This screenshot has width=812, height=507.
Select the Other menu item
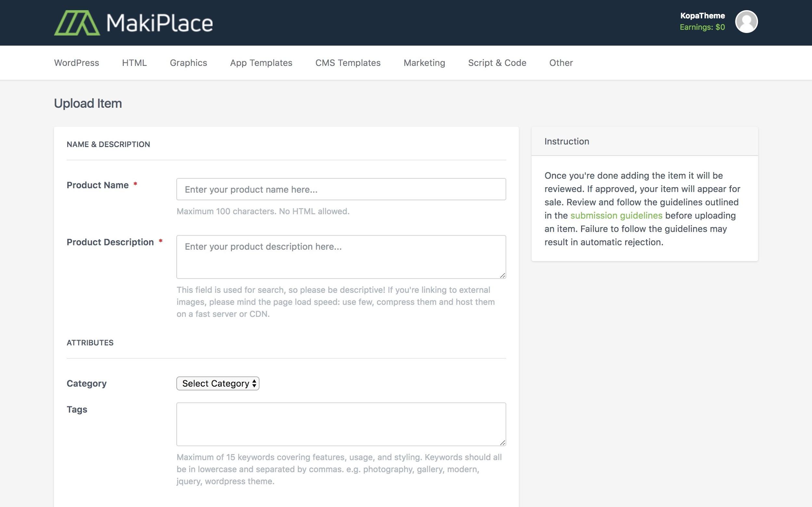tap(561, 63)
